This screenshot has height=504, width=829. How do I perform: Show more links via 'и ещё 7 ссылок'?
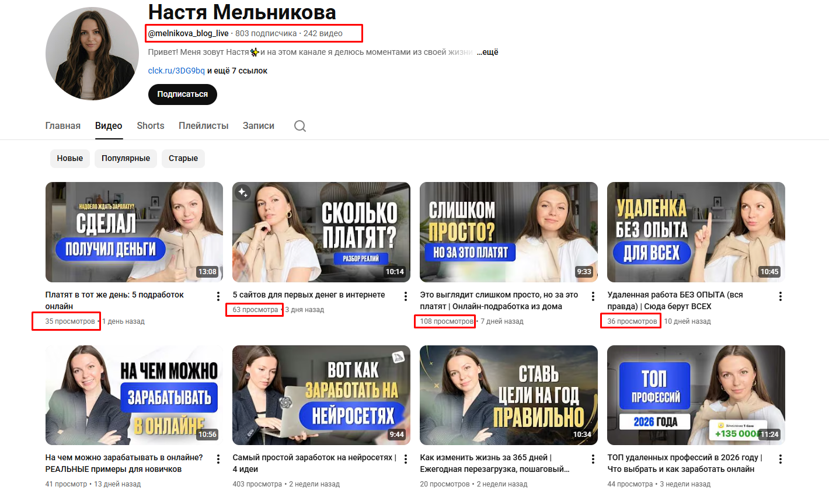[237, 71]
